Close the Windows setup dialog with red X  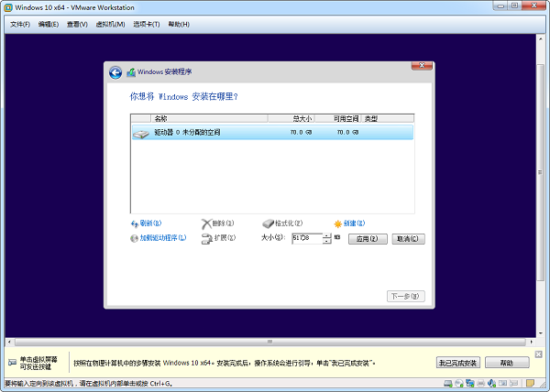[x=422, y=66]
